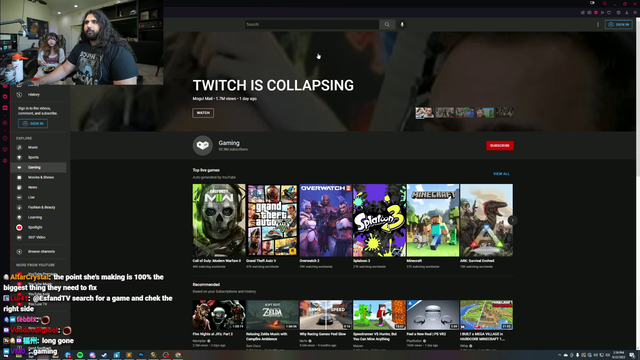Open Steam from the taskbar
Screen dimensions: 640x360
coord(104,355)
